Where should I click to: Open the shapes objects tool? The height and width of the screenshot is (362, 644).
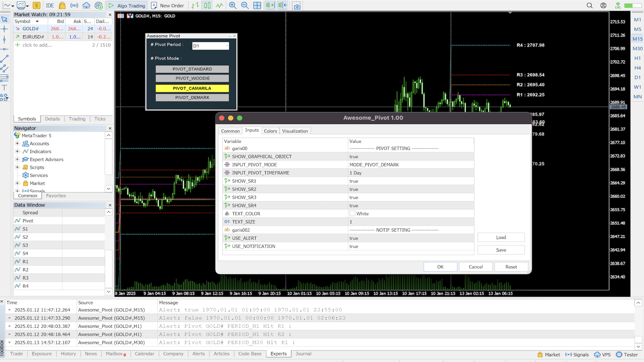pyautogui.click(x=4, y=98)
